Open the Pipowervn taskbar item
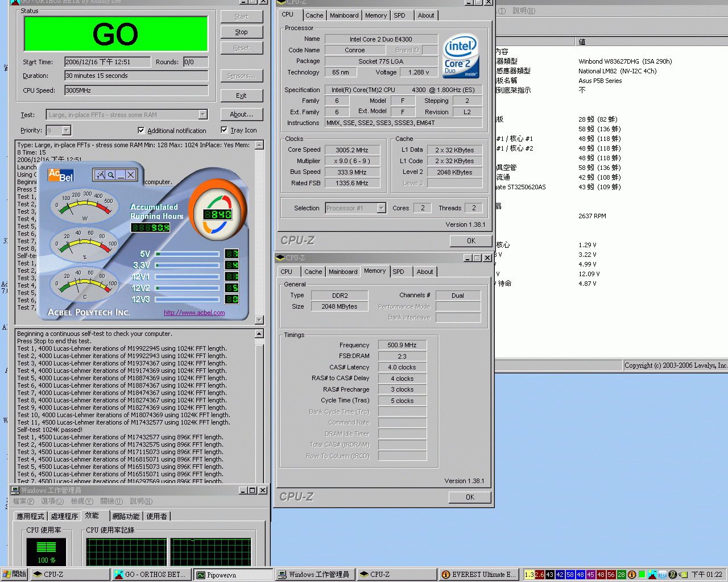The width and height of the screenshot is (728, 582). click(x=232, y=575)
